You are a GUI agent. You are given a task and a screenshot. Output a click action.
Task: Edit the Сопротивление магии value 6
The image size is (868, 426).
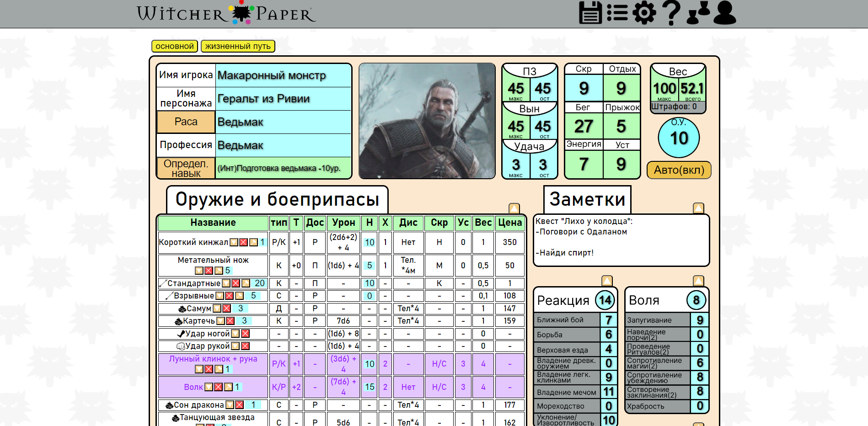point(700,363)
